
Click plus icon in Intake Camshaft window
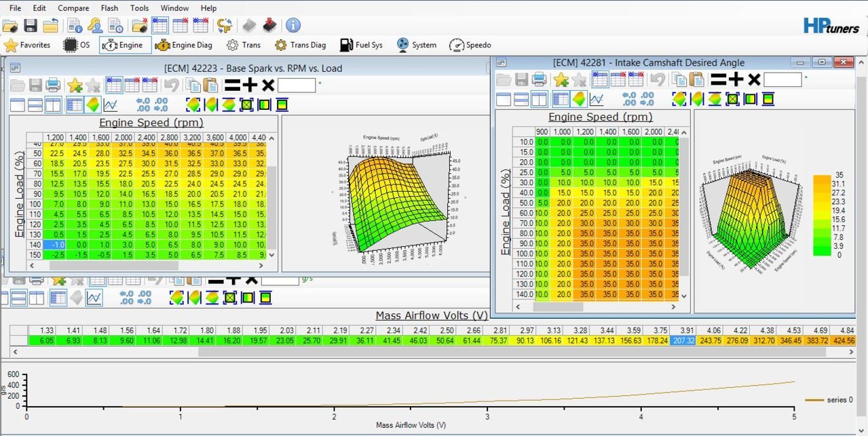[736, 79]
